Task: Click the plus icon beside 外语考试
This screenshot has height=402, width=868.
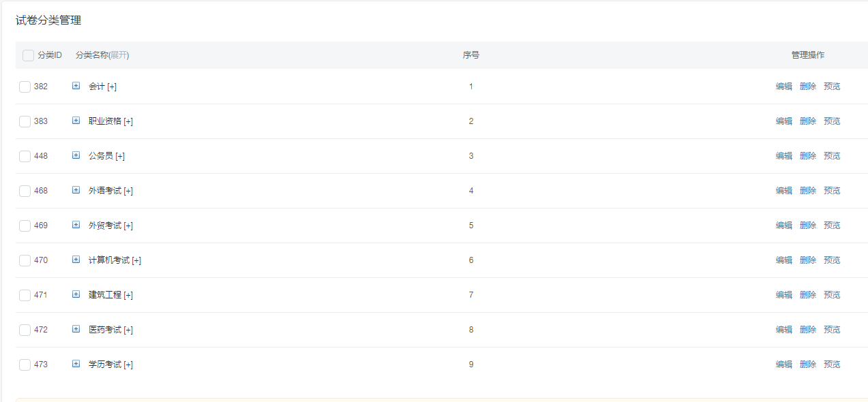Action: pyautogui.click(x=76, y=190)
